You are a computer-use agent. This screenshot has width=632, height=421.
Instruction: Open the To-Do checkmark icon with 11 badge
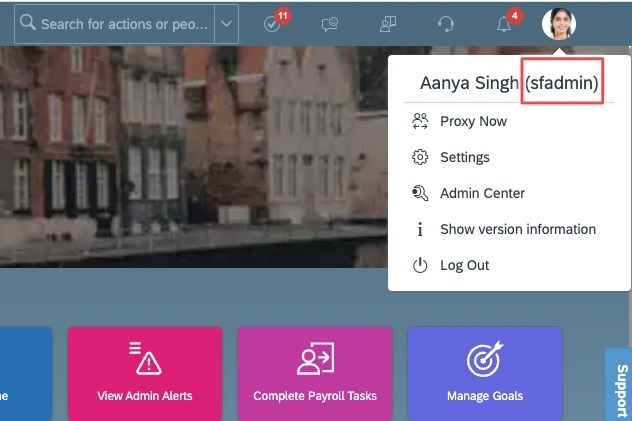pyautogui.click(x=272, y=24)
